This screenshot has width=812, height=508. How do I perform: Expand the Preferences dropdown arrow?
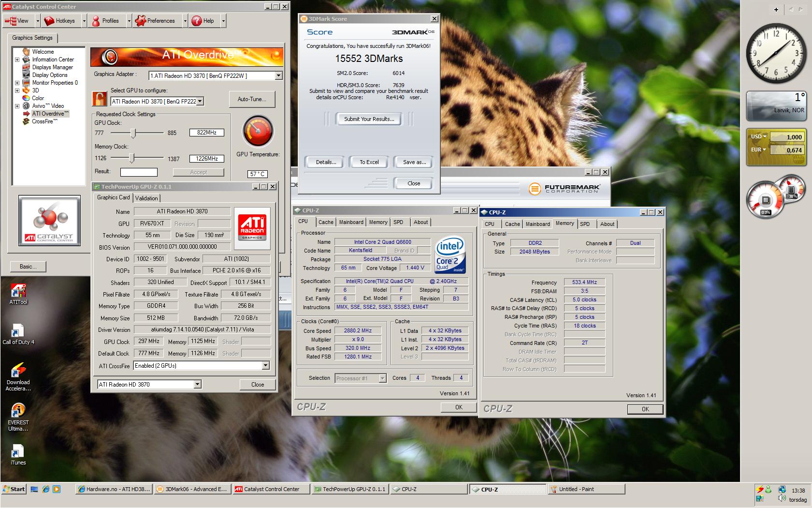point(185,21)
